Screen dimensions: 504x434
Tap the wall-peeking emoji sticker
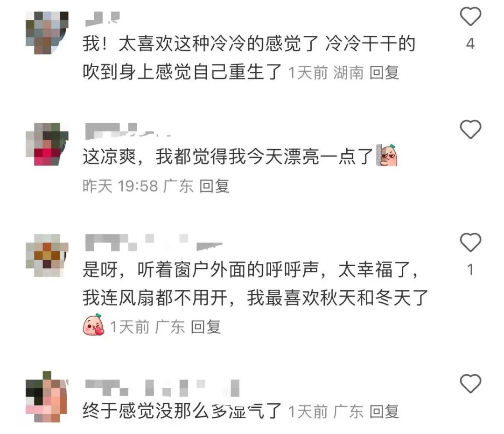tap(387, 156)
